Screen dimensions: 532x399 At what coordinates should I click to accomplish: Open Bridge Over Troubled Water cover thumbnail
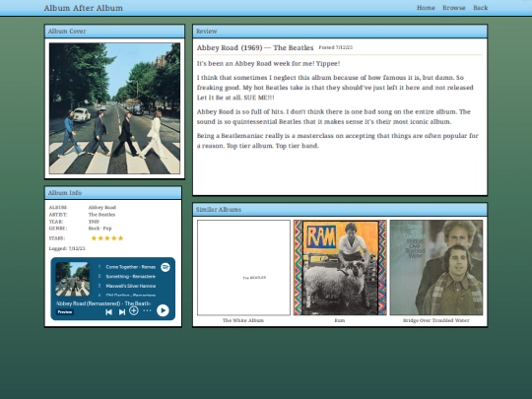(x=436, y=268)
